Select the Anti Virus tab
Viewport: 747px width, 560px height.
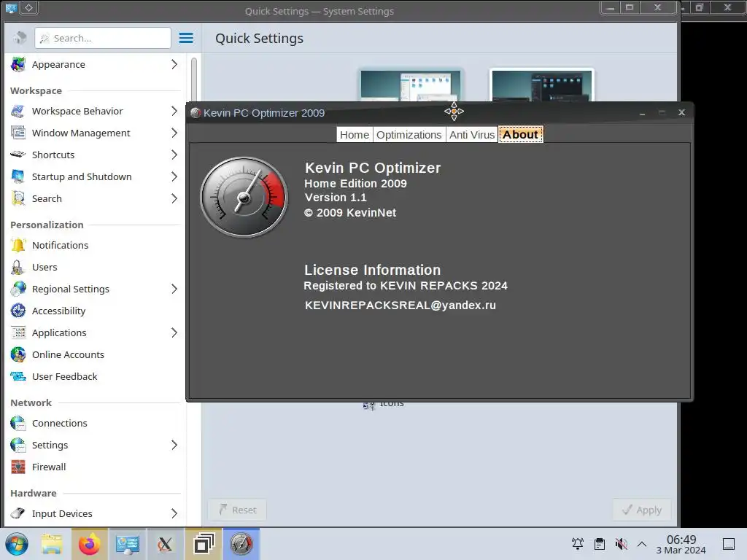point(472,135)
